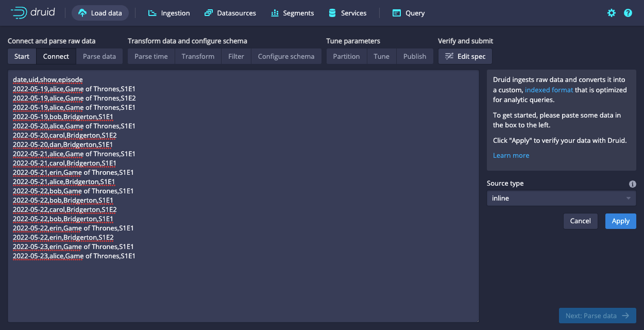Follow the indexed format link
Viewport: 644px width, 330px height.
[549, 89]
